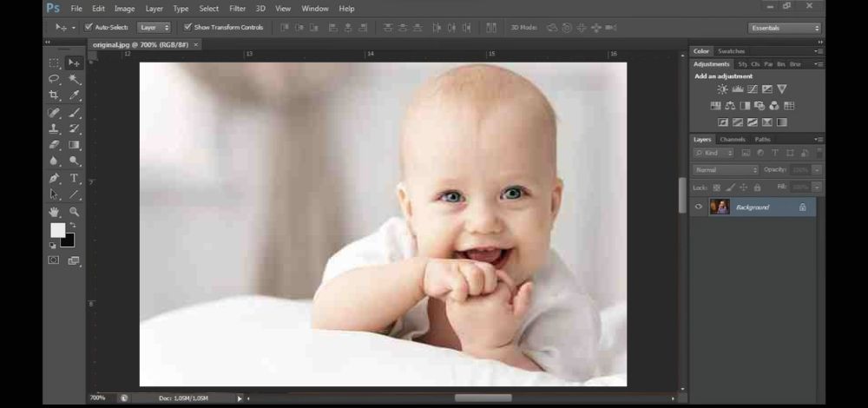
Task: Click the background color swatch
Action: coord(69,241)
